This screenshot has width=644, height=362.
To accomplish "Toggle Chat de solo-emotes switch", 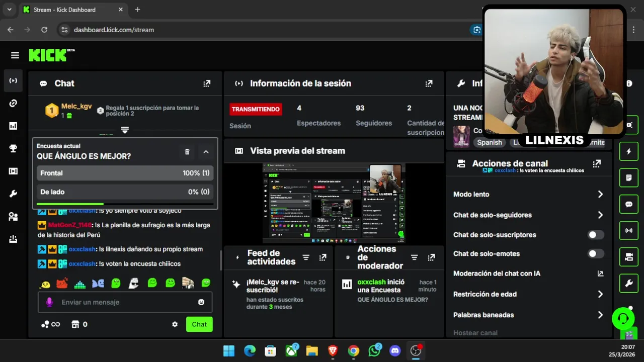I will click(x=596, y=254).
